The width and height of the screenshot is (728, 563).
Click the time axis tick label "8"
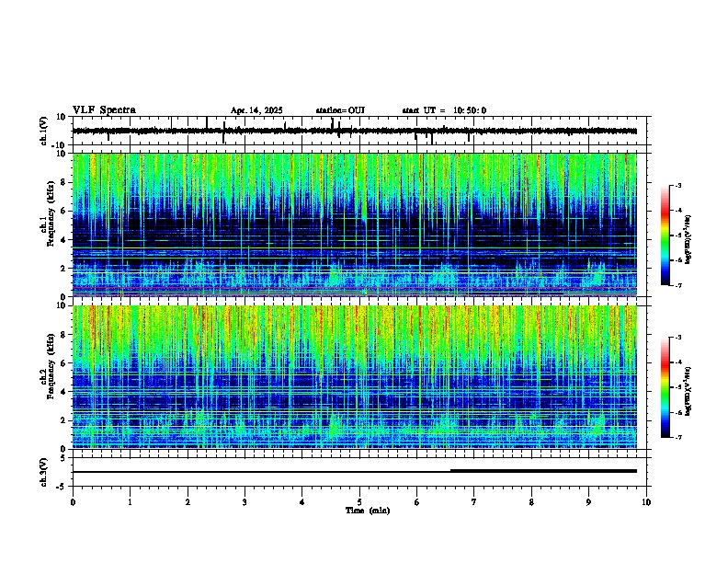531,502
